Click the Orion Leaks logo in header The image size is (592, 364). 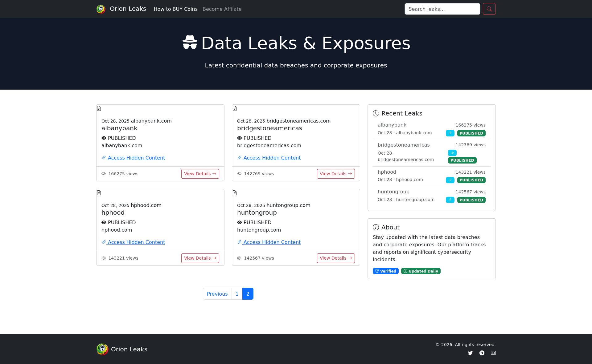pyautogui.click(x=101, y=9)
